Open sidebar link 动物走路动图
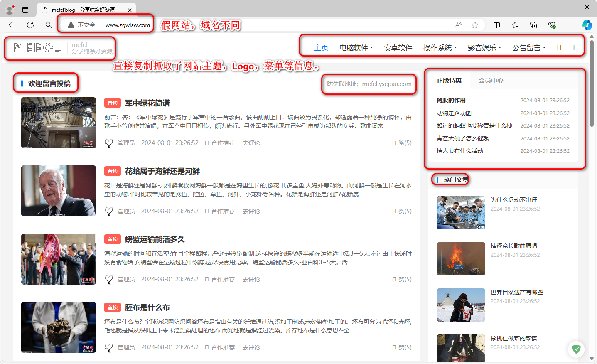The width and height of the screenshot is (597, 364). coord(454,113)
